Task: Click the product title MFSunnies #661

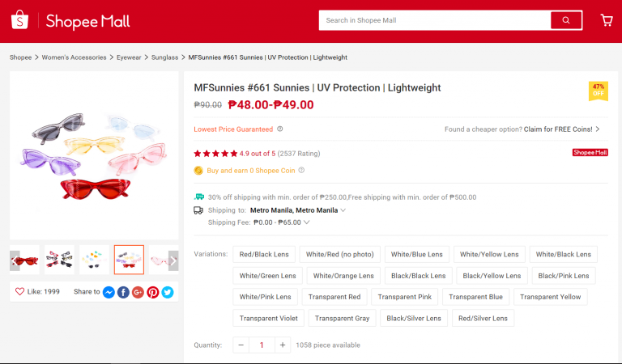Action: point(317,87)
